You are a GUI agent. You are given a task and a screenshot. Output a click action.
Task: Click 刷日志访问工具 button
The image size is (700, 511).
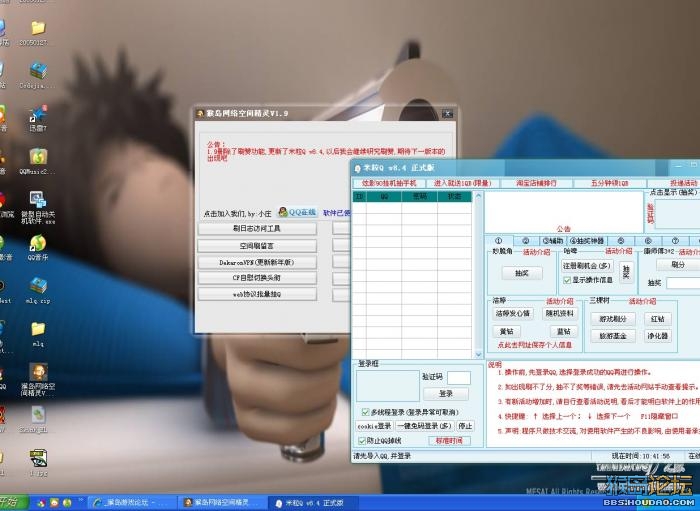[x=257, y=228]
